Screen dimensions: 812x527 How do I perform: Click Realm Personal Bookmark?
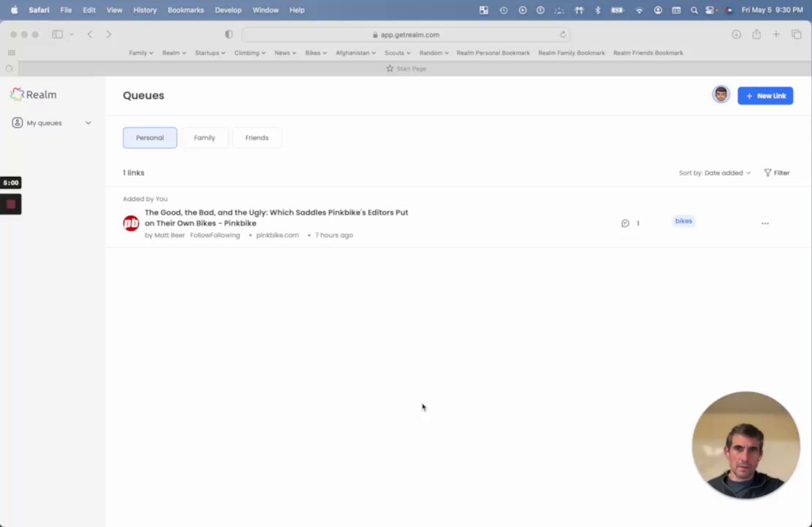pyautogui.click(x=493, y=53)
